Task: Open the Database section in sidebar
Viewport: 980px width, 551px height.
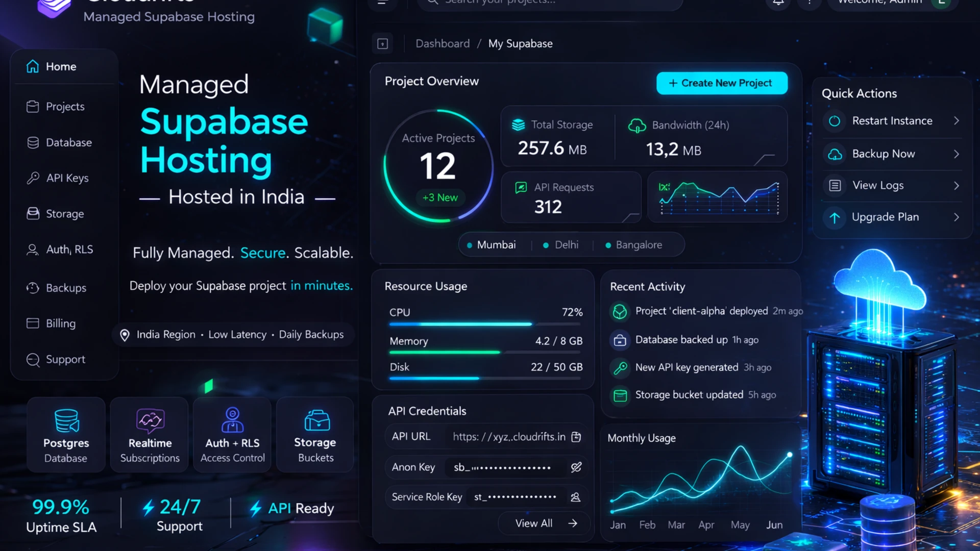Action: pos(68,142)
